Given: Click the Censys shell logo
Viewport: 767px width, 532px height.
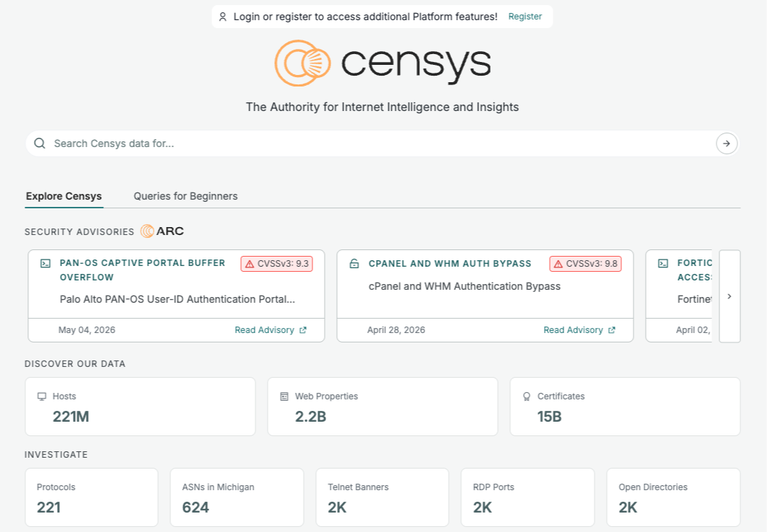Looking at the screenshot, I should click(x=302, y=63).
